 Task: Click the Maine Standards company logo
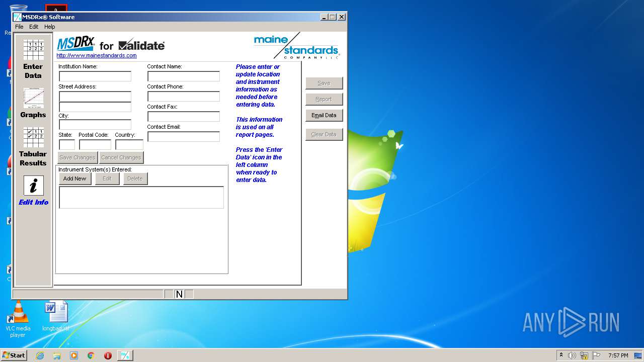click(297, 46)
